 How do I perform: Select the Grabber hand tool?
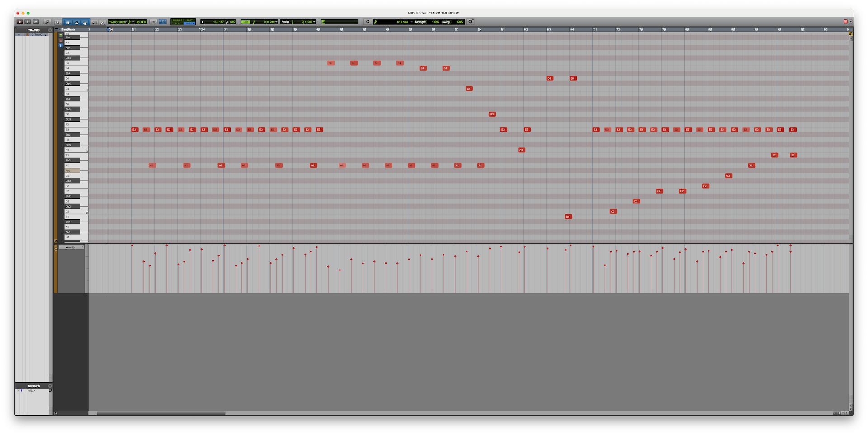coord(85,22)
